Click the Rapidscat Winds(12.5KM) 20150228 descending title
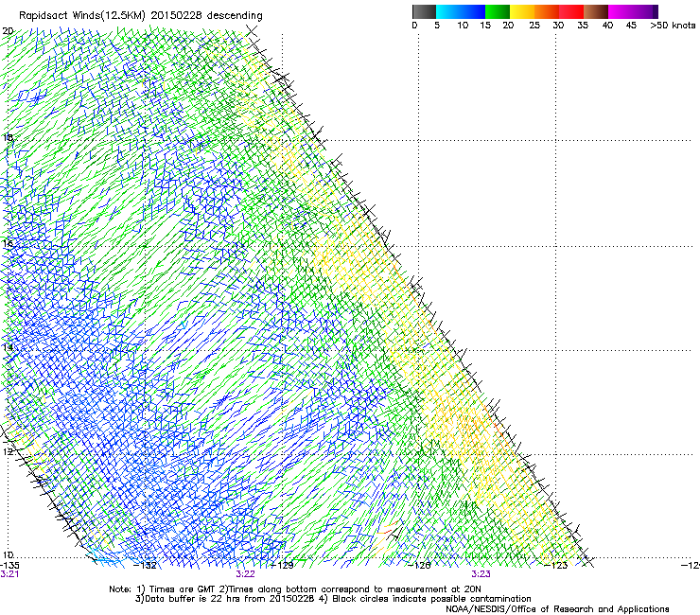700x615 pixels. point(141,16)
